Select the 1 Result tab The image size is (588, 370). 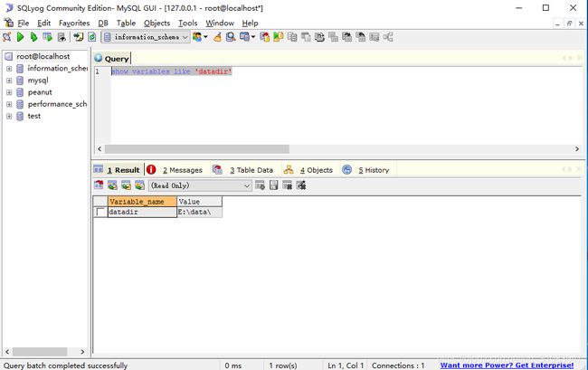[x=123, y=170]
